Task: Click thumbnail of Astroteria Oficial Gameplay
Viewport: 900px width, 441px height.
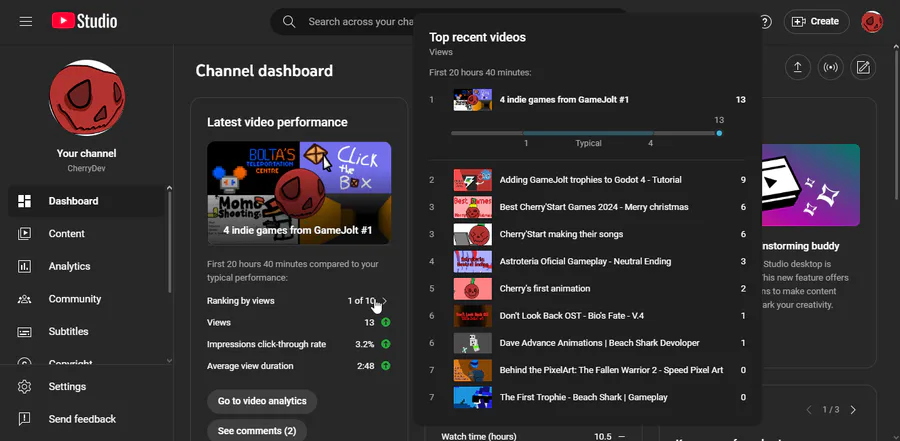Action: [x=472, y=261]
